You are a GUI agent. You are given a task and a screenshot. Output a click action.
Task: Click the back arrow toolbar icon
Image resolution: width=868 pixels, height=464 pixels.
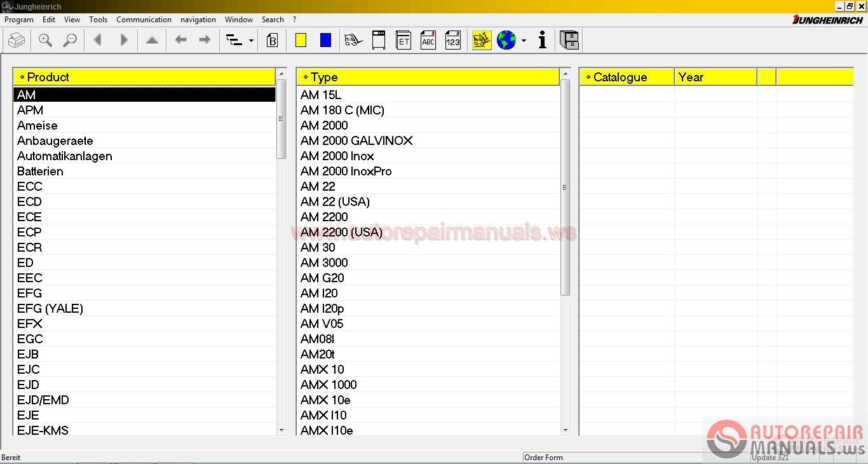click(181, 40)
